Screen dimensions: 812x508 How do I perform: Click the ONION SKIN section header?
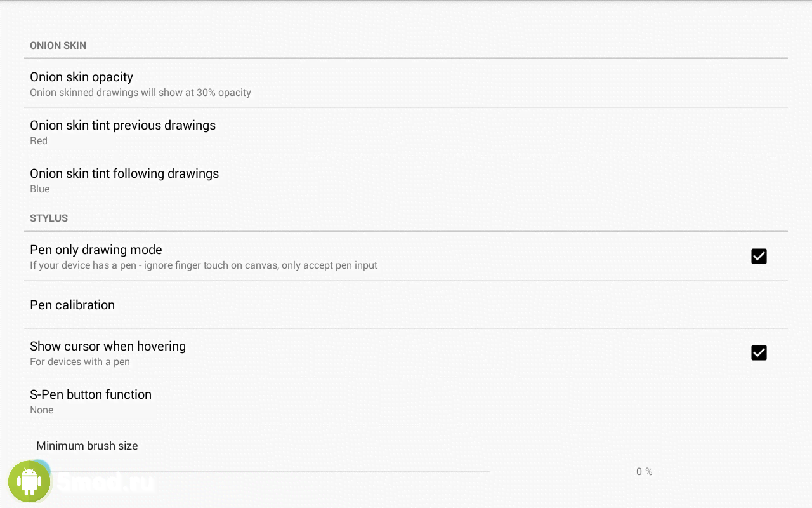58,46
